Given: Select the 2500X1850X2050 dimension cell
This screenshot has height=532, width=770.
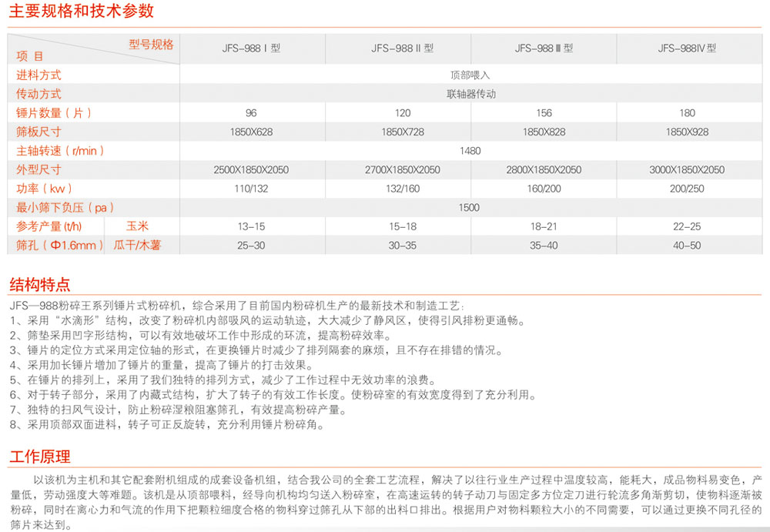Looking at the screenshot, I should pos(251,169).
